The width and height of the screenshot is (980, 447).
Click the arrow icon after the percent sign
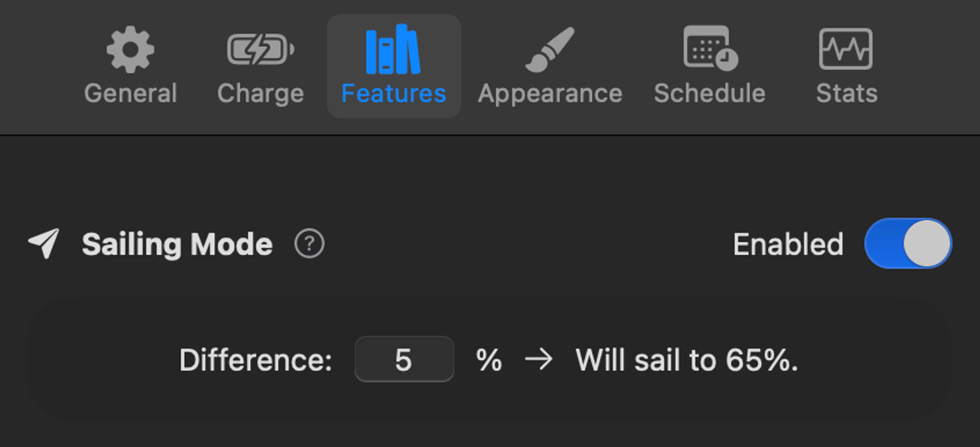click(539, 360)
